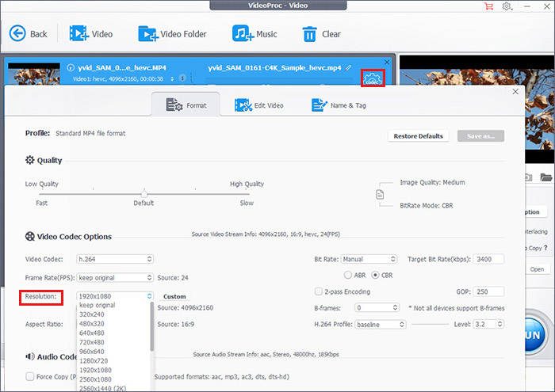Click the Audio Codec speaker icon
This screenshot has width=555, height=392.
[30, 356]
